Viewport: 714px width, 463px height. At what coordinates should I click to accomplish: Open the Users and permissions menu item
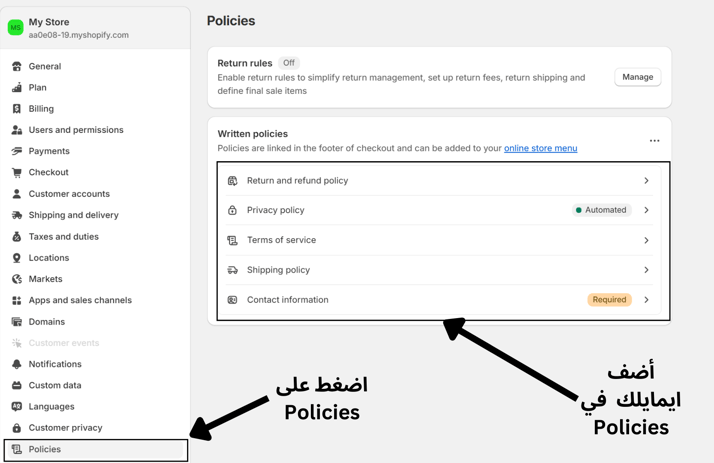pos(76,130)
